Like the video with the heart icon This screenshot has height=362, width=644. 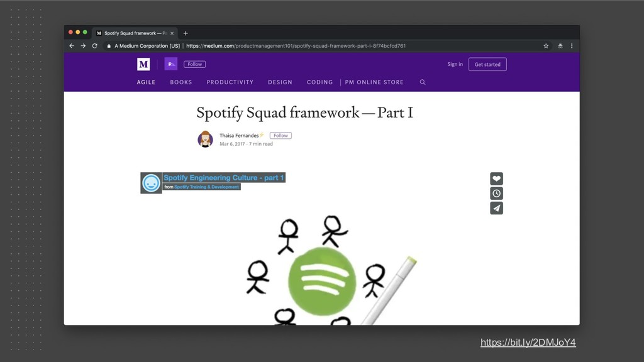tap(497, 178)
